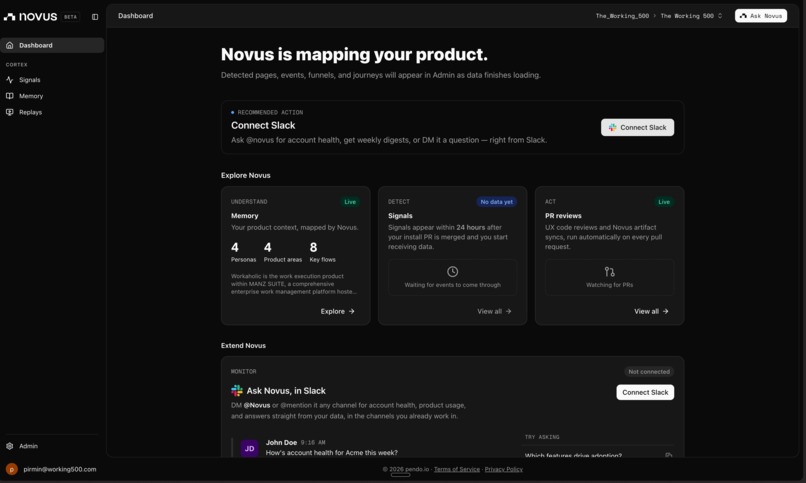The width and height of the screenshot is (806, 483).
Task: Click the Terms of Service link
Action: coord(456,469)
